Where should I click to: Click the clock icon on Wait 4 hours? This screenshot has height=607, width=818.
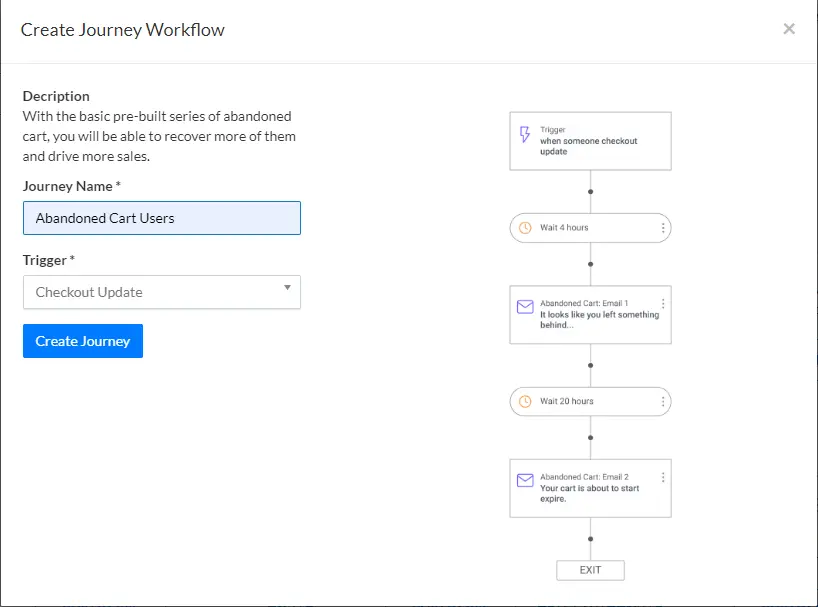tap(525, 228)
